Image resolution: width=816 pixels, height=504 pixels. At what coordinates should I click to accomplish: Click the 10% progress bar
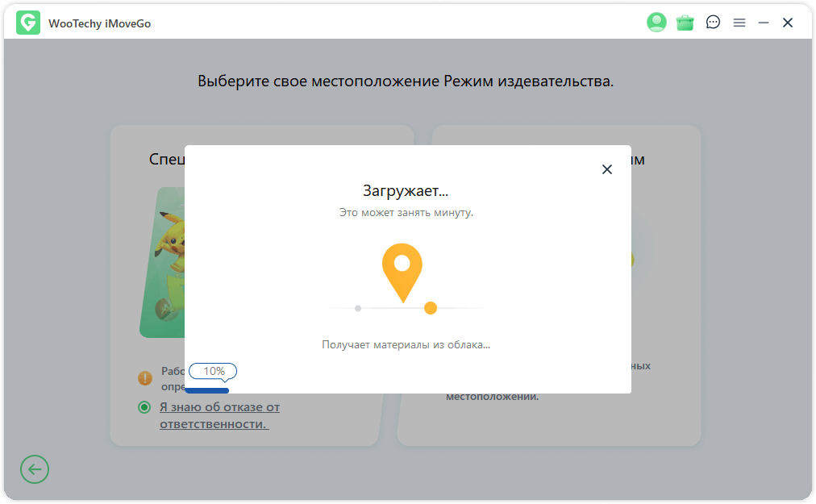pyautogui.click(x=208, y=389)
